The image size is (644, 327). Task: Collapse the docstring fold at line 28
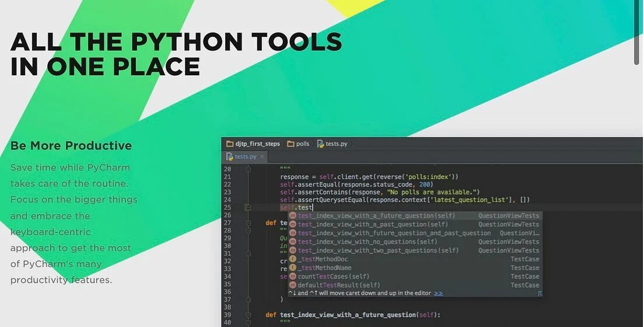click(248, 231)
